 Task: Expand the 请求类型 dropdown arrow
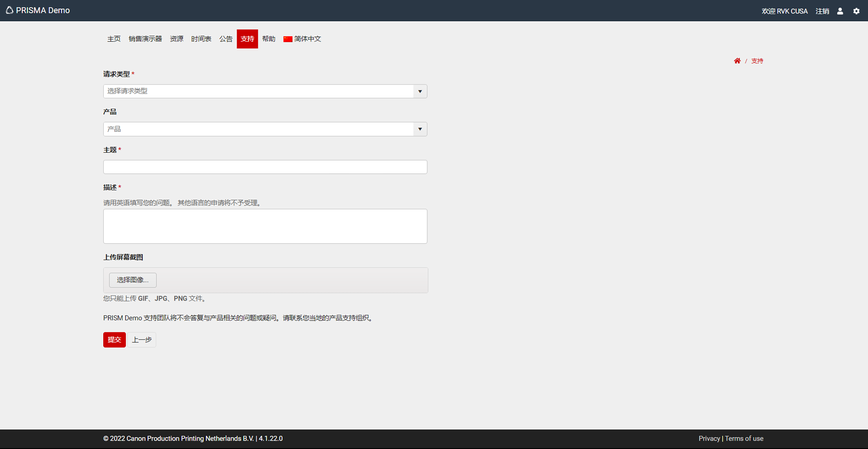[x=420, y=91]
